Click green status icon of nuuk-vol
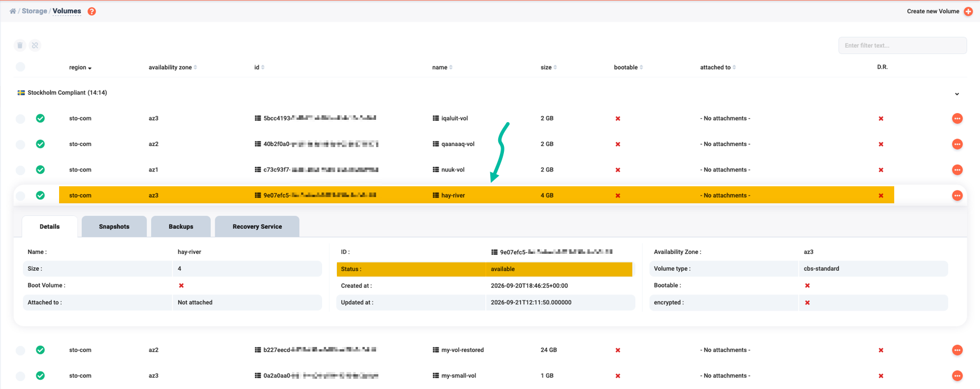Viewport: 980px width, 389px height. pyautogui.click(x=40, y=170)
